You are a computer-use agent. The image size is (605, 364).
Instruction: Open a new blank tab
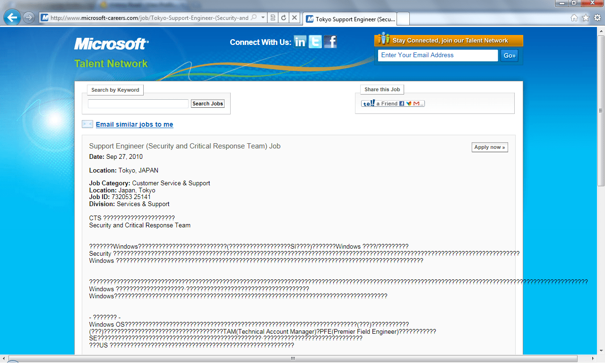click(x=403, y=19)
